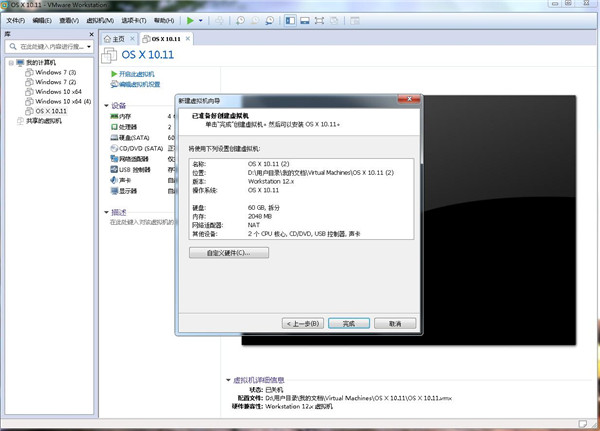Click the greyed-out console view toolbar icon

(355, 21)
